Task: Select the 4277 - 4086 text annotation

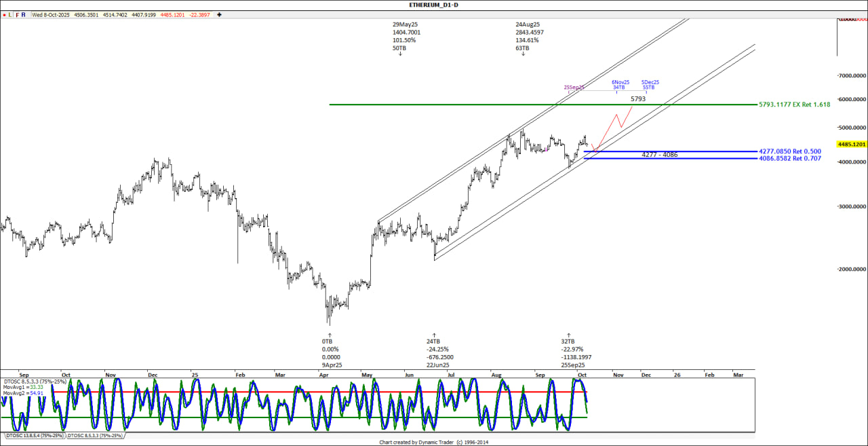Action: (x=659, y=155)
